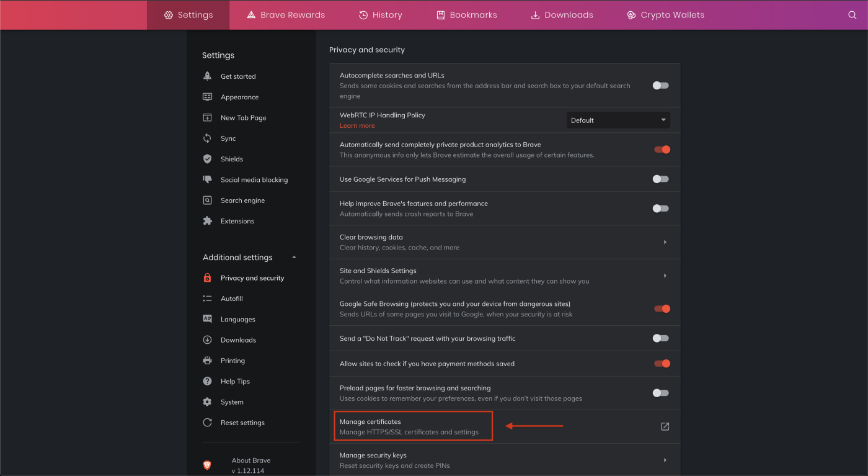Collapse the Additional settings section

pyautogui.click(x=294, y=258)
